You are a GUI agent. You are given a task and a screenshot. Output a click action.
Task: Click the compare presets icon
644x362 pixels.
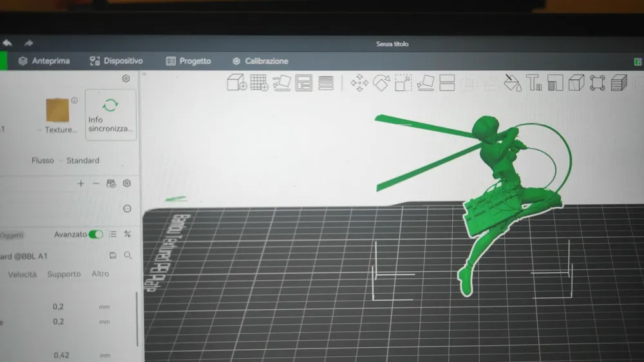[x=128, y=234]
